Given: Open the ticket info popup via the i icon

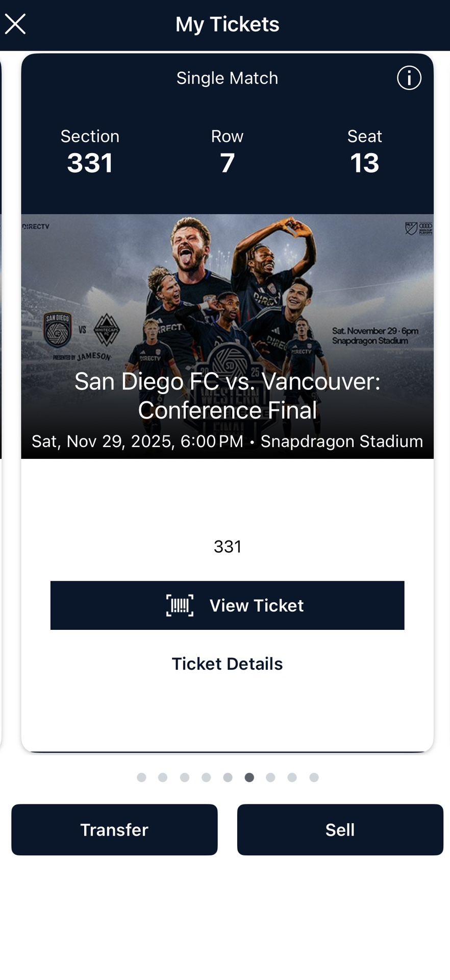Looking at the screenshot, I should click(409, 78).
